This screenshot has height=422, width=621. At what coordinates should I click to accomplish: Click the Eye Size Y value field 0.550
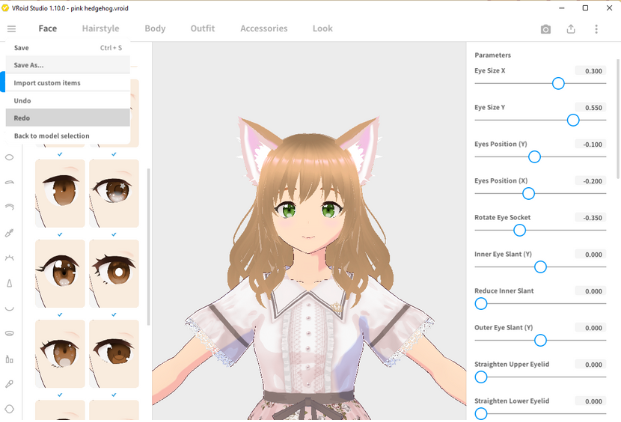(590, 108)
